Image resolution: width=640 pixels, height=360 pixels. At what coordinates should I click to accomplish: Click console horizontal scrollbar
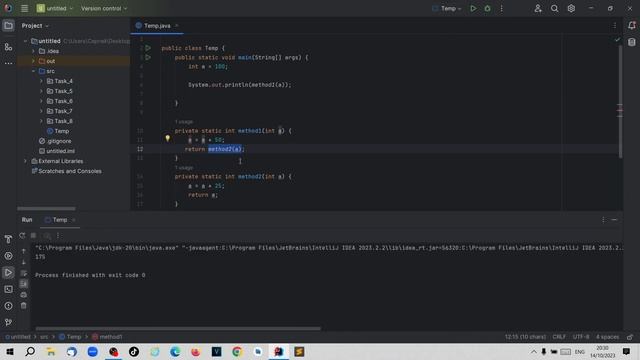coord(178,328)
